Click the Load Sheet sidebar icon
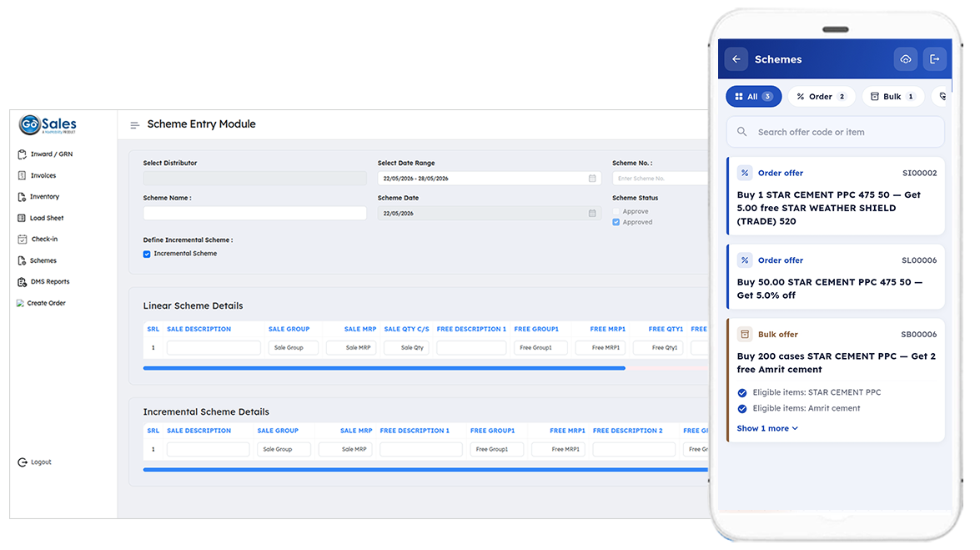Screen dimensions: 980x550 click(x=22, y=219)
